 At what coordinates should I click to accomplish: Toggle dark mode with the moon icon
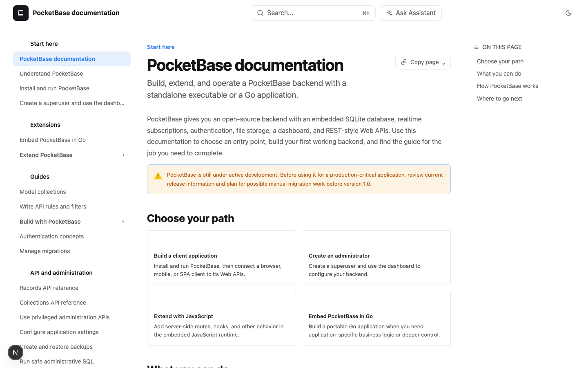tap(568, 13)
